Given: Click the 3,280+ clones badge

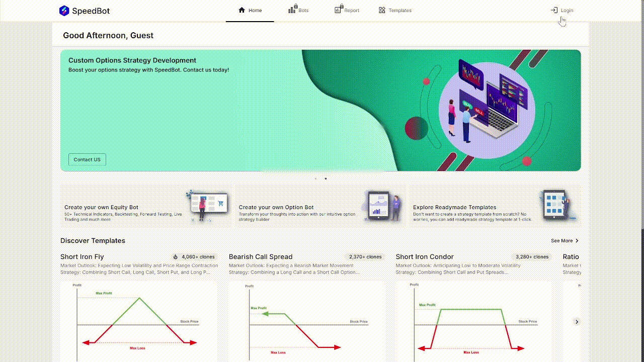Looking at the screenshot, I should pos(532,257).
